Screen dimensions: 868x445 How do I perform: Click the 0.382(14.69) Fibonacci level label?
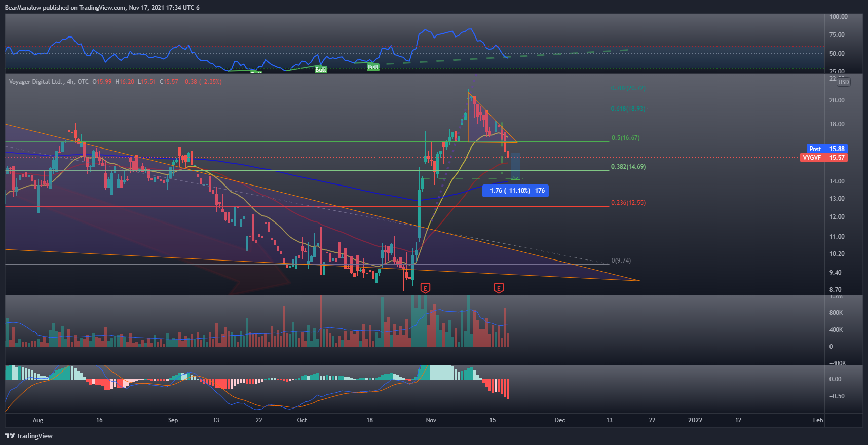pyautogui.click(x=628, y=167)
